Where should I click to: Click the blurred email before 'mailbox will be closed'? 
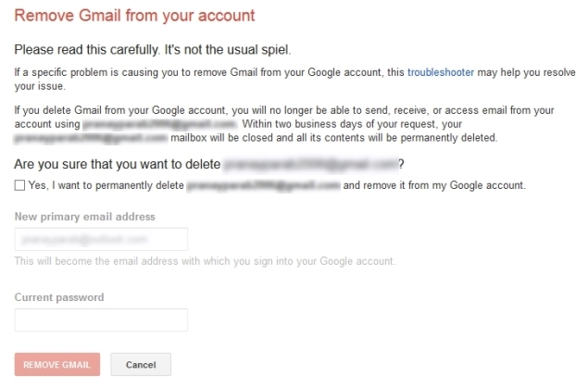[91, 138]
